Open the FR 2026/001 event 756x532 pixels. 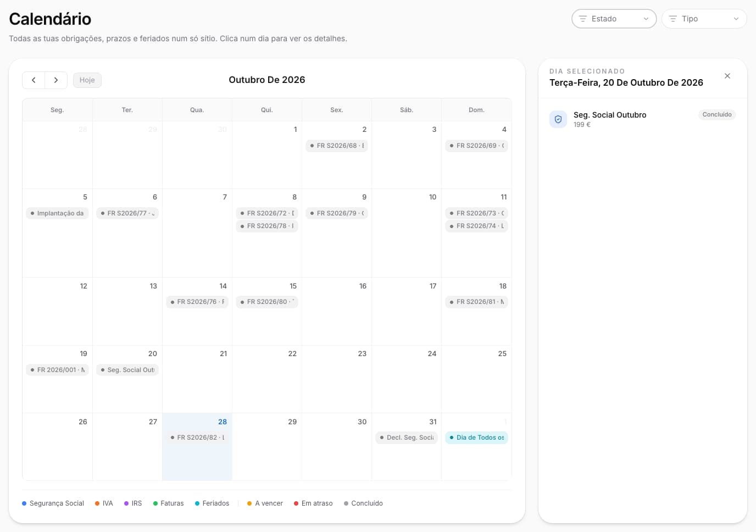(x=57, y=370)
